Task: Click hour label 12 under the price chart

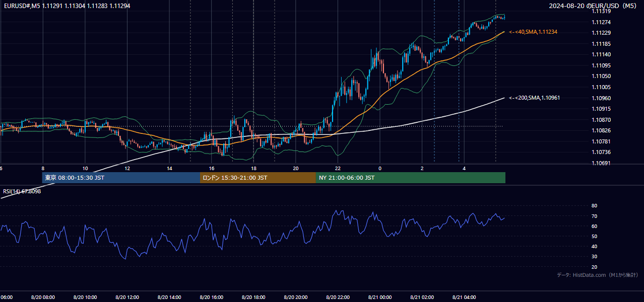Action: 127,168
